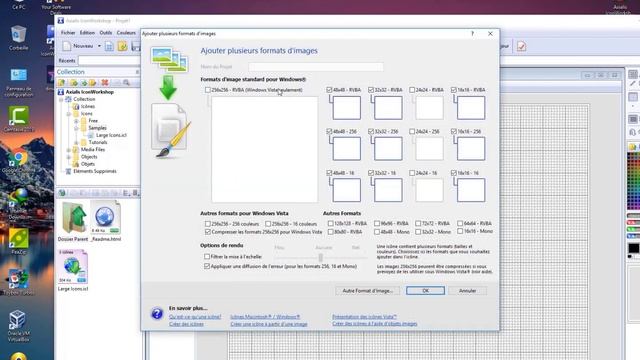
Task: Open the Oracle VM VirtualBox desktop shortcut
Action: (18, 326)
